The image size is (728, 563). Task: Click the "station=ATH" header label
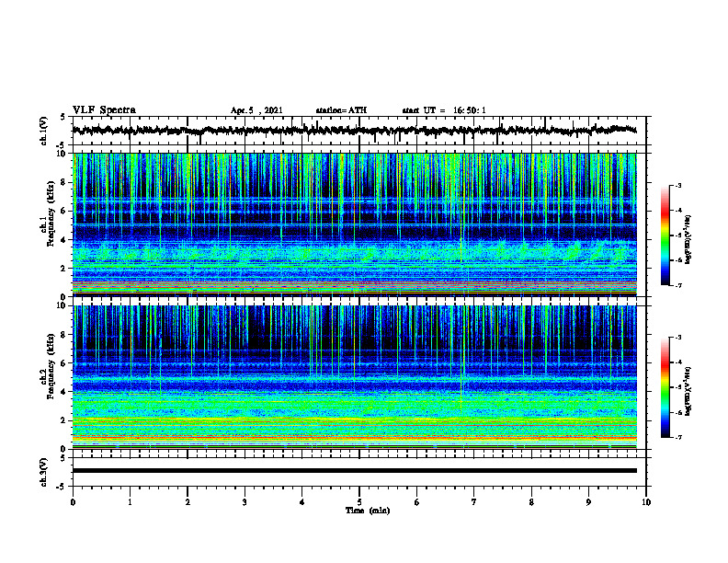click(x=341, y=110)
